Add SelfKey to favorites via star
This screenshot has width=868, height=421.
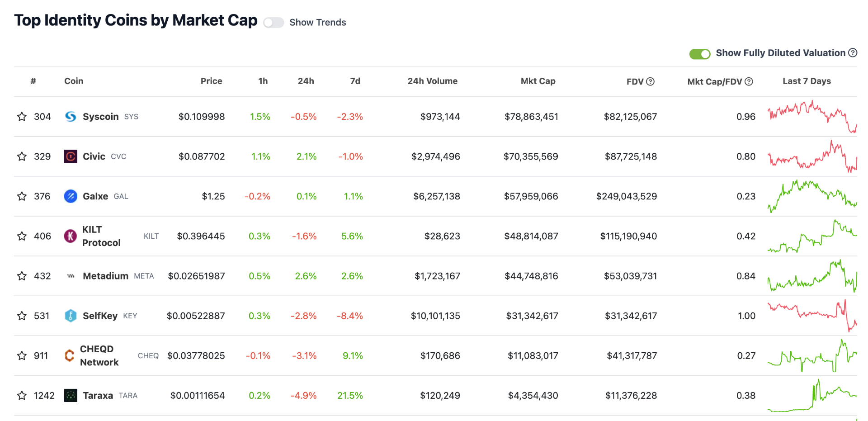(22, 316)
